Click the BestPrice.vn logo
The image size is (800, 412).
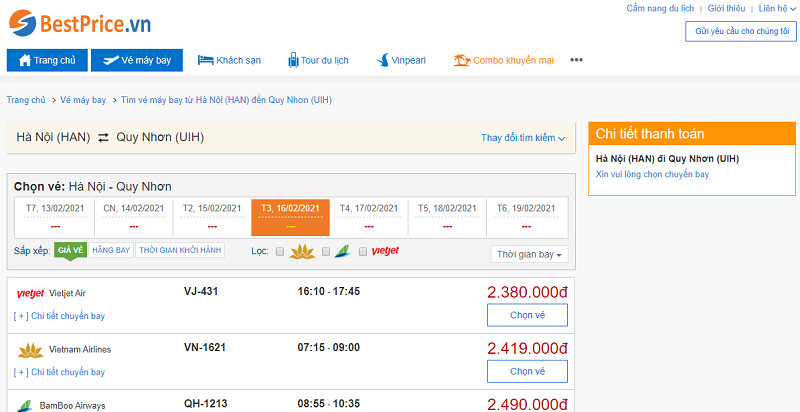coord(80,24)
